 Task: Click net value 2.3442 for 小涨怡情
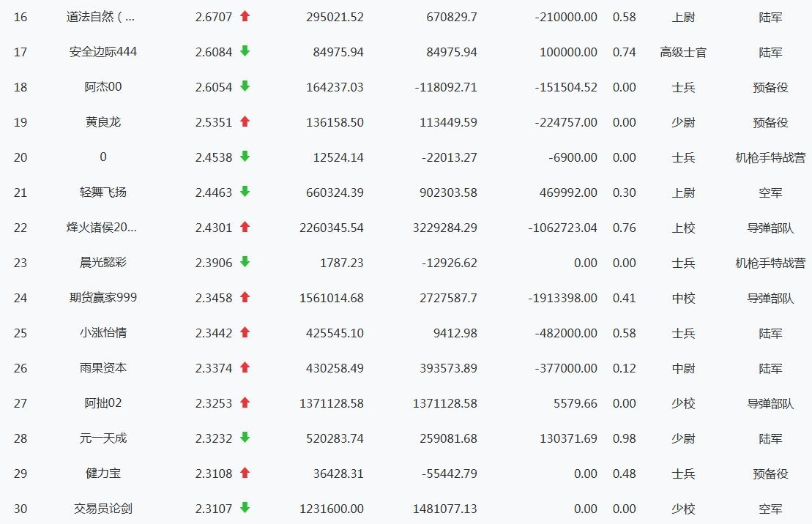[213, 333]
